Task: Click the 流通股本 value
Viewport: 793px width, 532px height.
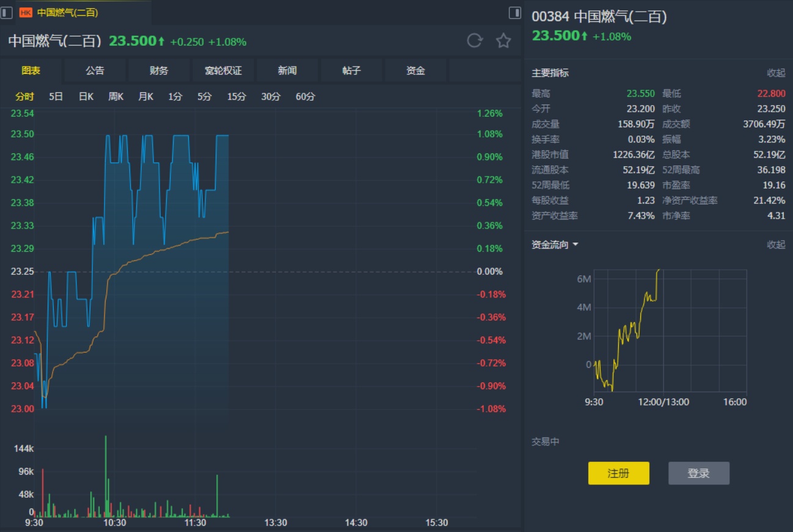Action: click(639, 170)
